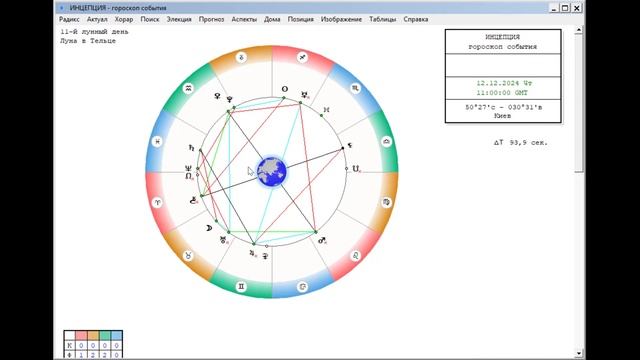Open the Прогноз menu
This screenshot has height=360, width=640.
click(211, 19)
